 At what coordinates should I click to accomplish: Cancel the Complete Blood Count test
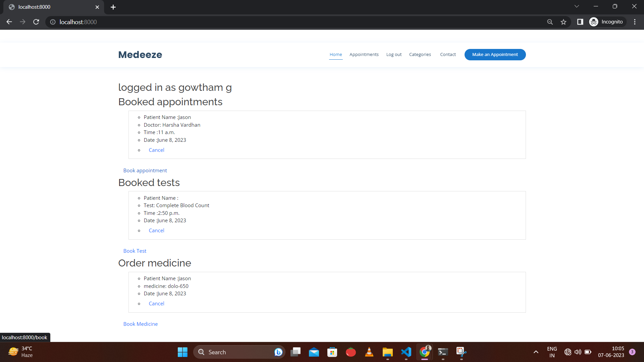click(x=156, y=231)
